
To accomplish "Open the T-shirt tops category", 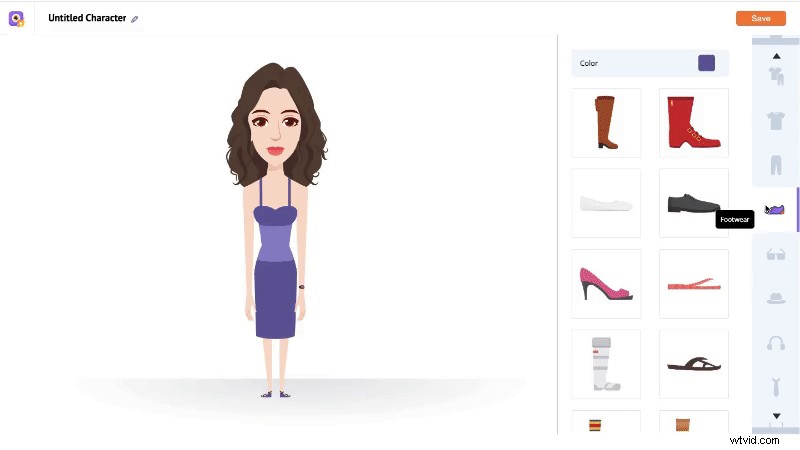I will (x=776, y=121).
